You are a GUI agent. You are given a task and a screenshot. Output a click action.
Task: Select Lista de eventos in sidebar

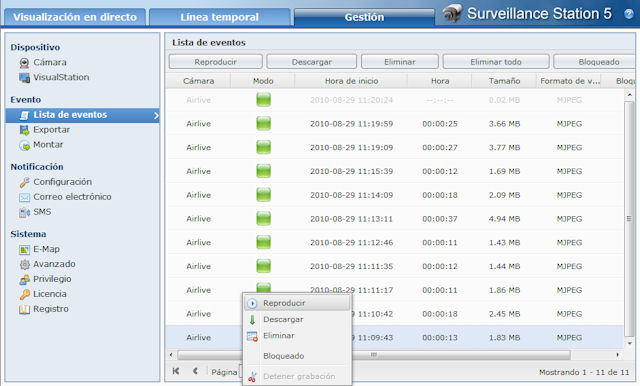pos(82,115)
